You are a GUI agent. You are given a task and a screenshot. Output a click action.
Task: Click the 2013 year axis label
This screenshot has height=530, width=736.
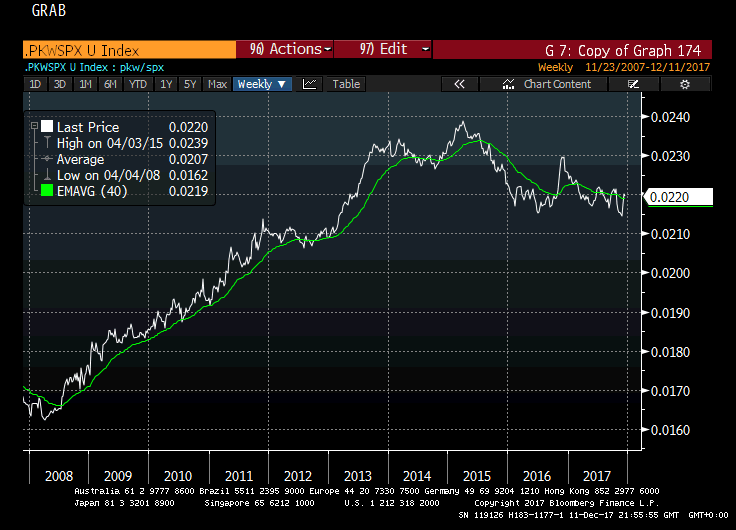click(358, 476)
